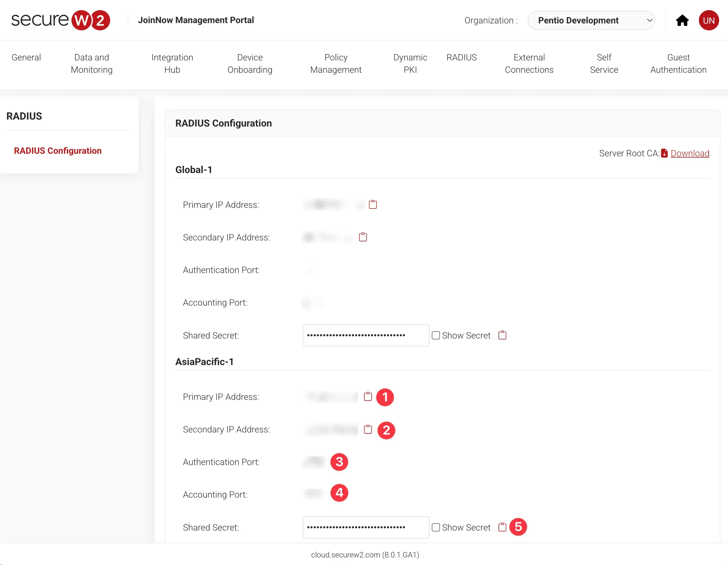728x565 pixels.
Task: Open the Policy Management menu
Action: tap(336, 63)
